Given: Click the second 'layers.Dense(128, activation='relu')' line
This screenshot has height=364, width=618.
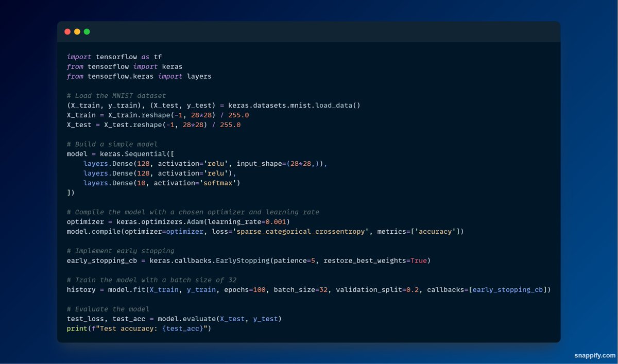Looking at the screenshot, I should (160, 173).
